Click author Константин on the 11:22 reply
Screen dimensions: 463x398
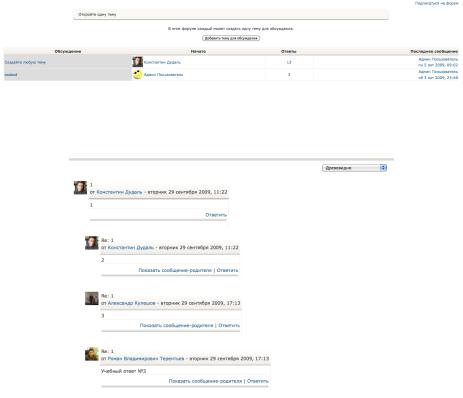131,247
